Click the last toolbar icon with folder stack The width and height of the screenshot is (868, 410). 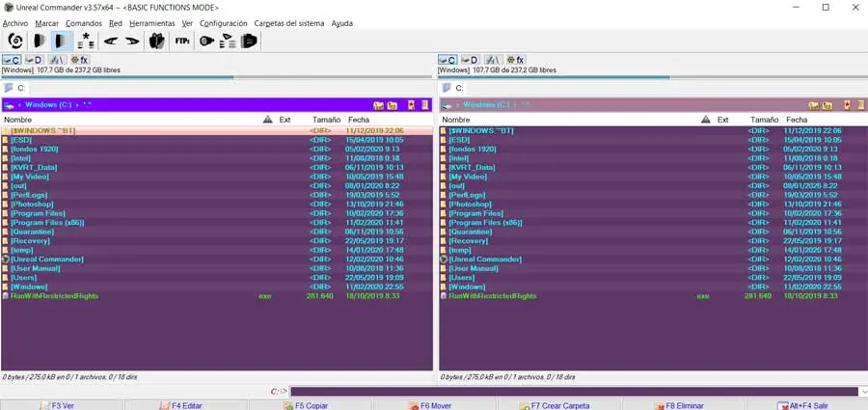[x=249, y=41]
